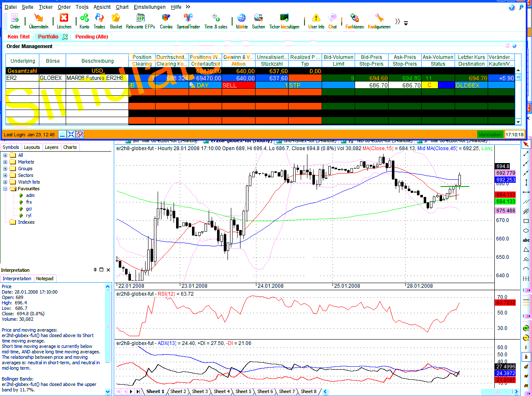This screenshot has width=532, height=396.
Task: Toggle the daily 'd' interval button
Action: 526,366
